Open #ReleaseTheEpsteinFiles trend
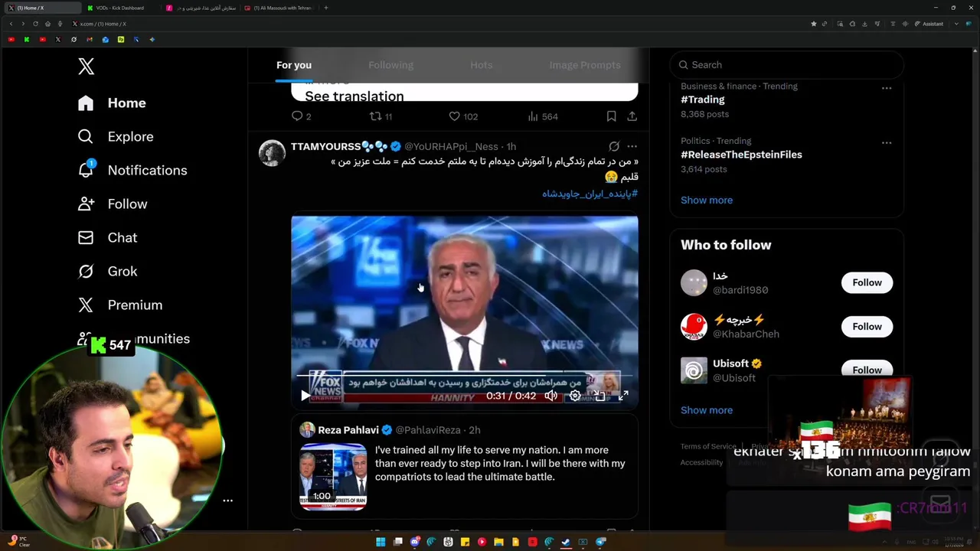 (741, 155)
